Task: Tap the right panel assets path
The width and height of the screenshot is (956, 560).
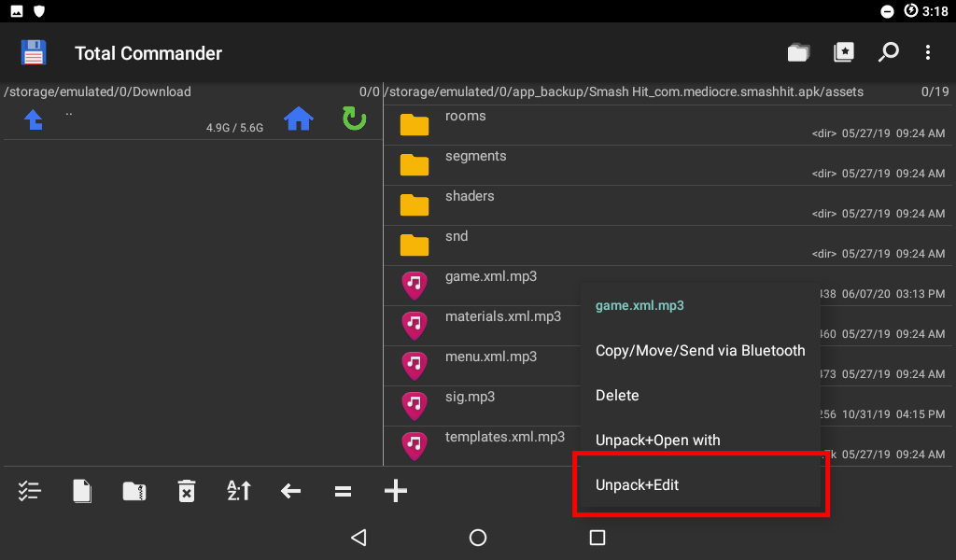Action: pos(624,91)
